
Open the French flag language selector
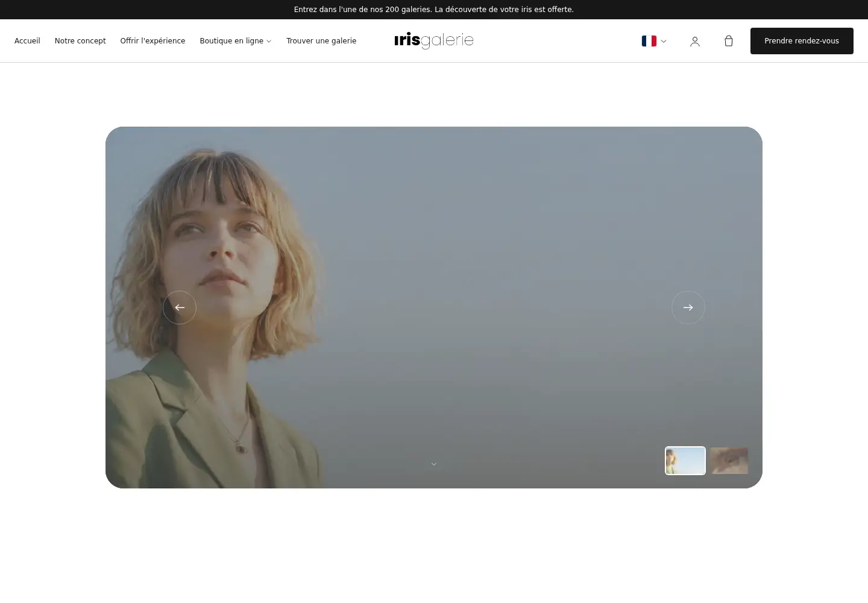pos(654,41)
